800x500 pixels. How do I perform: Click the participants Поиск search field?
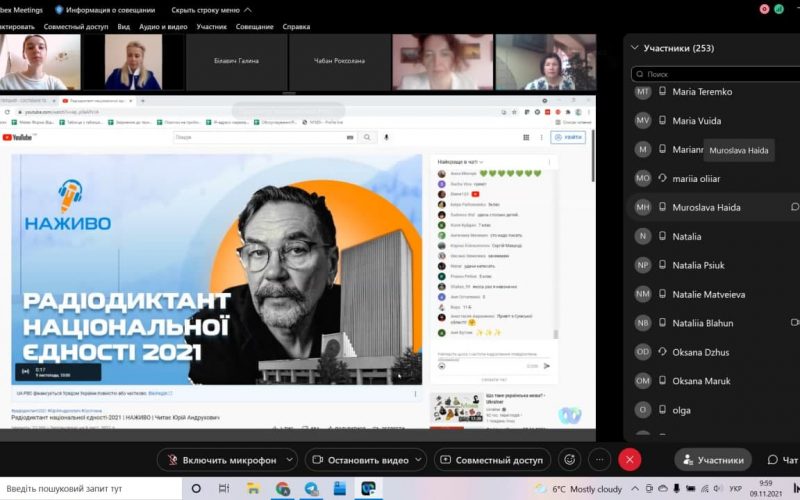point(715,74)
